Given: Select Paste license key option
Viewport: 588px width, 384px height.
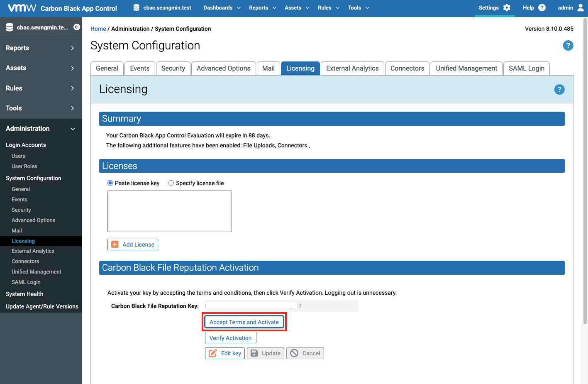Looking at the screenshot, I should 110,183.
